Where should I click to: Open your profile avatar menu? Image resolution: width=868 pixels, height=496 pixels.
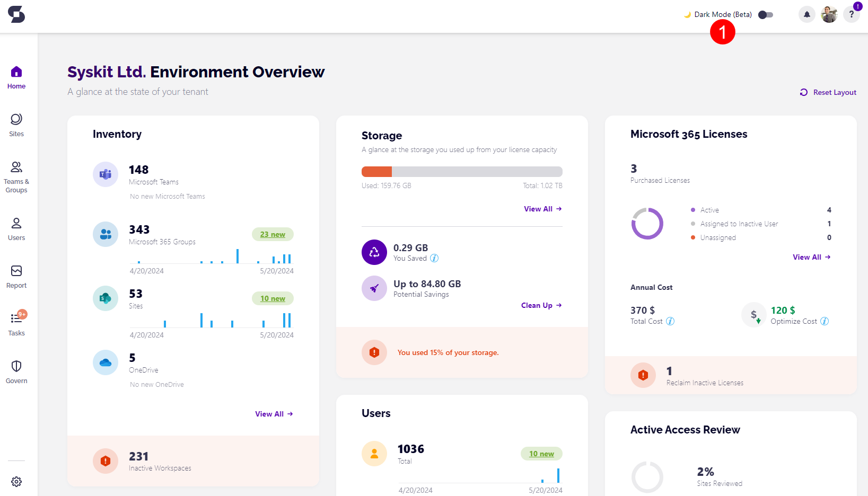point(829,14)
